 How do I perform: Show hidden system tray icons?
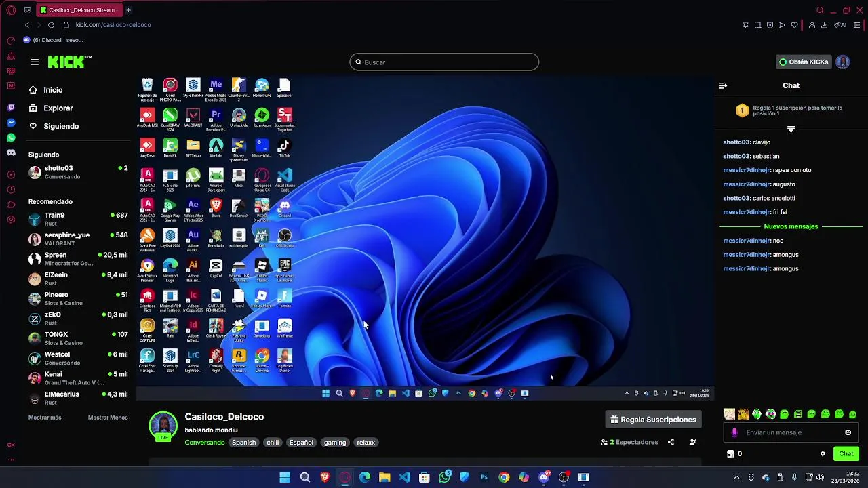pyautogui.click(x=736, y=477)
